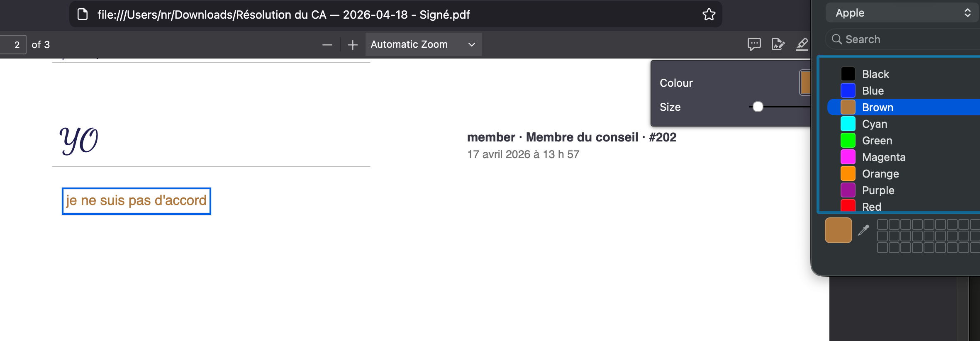This screenshot has width=980, height=341.
Task: Choose Black from the colour list
Action: 875,74
